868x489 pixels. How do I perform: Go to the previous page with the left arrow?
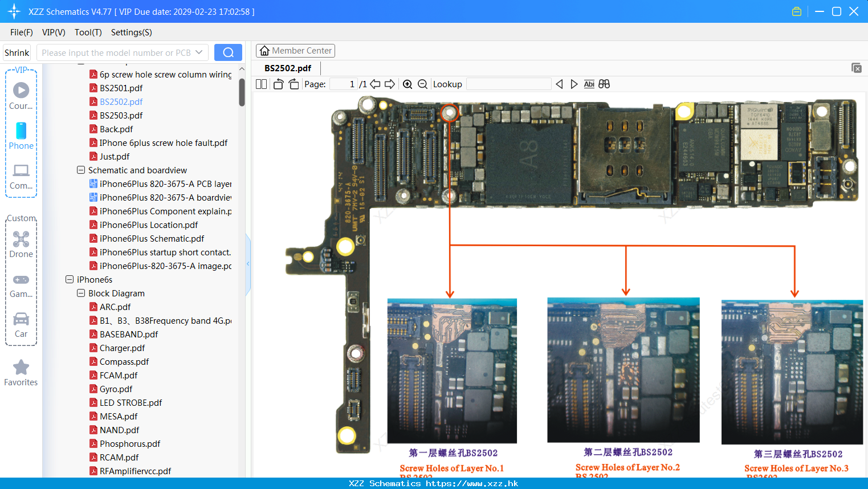[x=375, y=84]
